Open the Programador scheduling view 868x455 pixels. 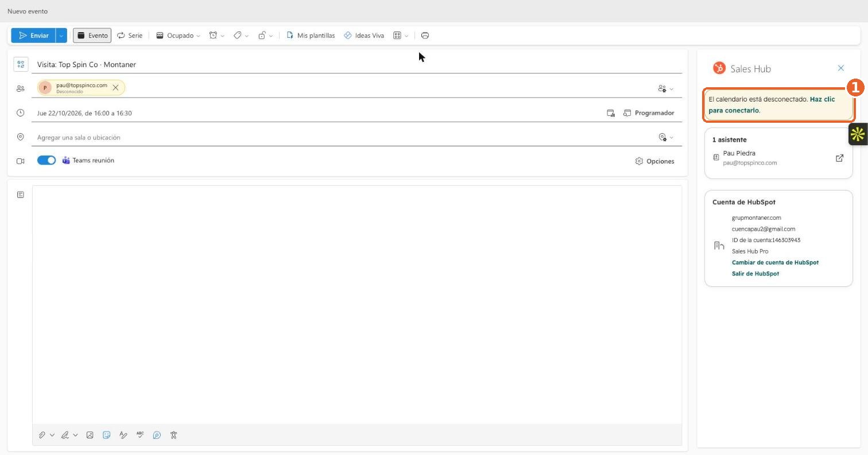point(649,113)
